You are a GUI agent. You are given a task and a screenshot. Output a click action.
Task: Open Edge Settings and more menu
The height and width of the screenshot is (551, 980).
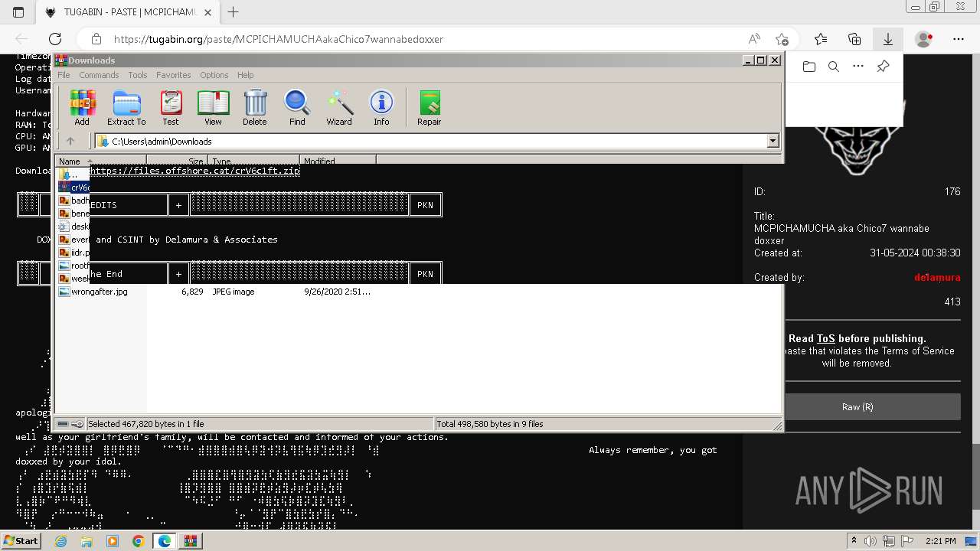pos(959,39)
